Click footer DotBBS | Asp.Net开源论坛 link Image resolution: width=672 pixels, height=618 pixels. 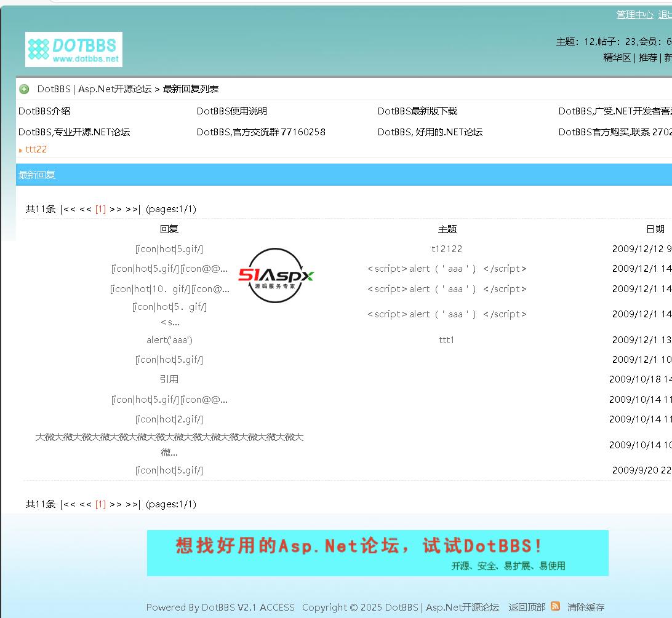[x=442, y=608]
